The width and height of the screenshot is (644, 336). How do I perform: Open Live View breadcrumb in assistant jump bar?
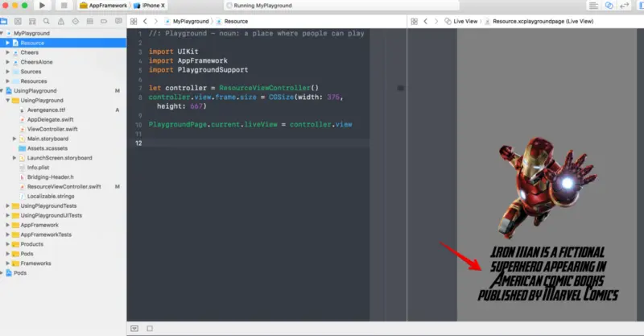[x=460, y=22]
